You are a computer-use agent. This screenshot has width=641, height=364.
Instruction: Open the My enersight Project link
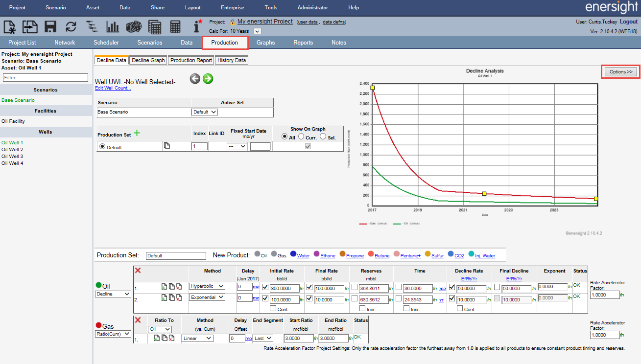tap(265, 22)
